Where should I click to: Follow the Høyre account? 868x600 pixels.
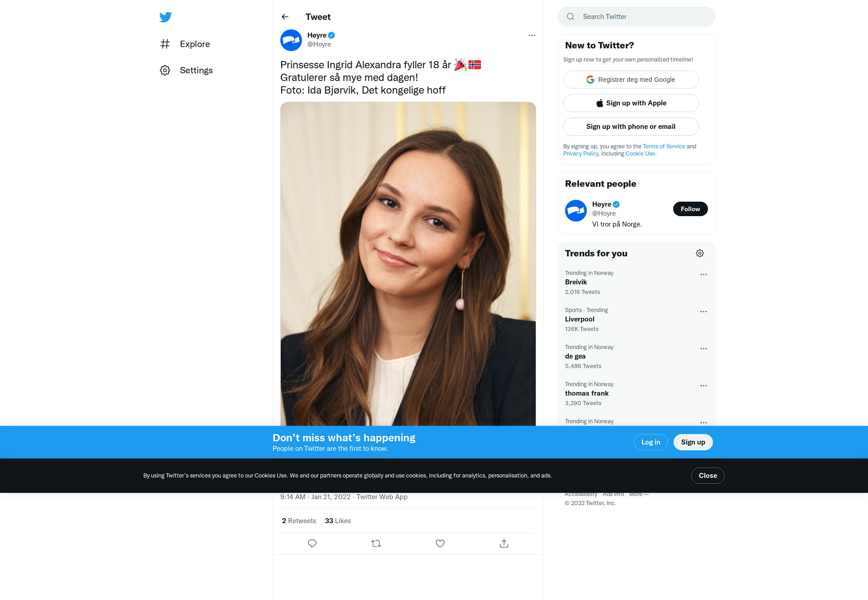690,209
